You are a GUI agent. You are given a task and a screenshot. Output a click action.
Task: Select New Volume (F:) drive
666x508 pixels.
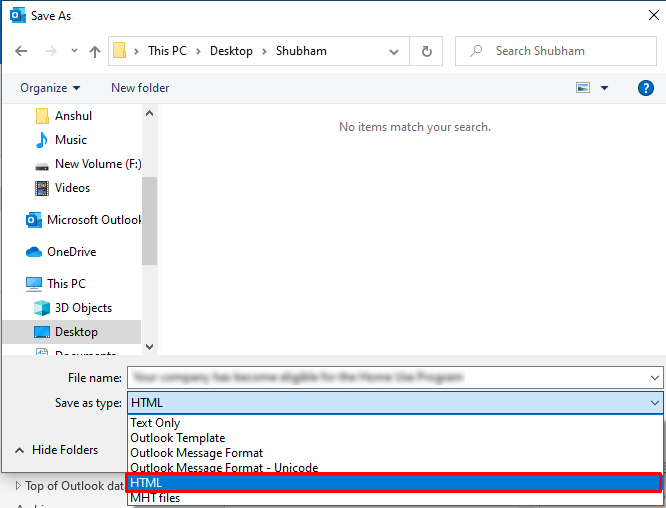(98, 164)
